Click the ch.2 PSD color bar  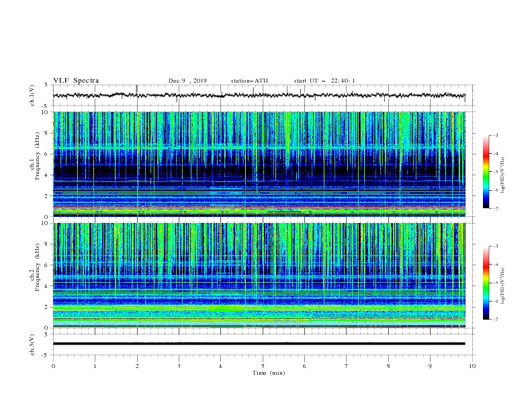click(x=486, y=283)
